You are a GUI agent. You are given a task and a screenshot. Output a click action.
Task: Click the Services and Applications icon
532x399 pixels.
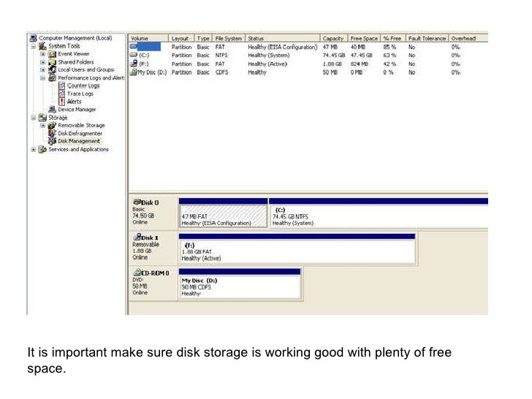tap(42, 149)
